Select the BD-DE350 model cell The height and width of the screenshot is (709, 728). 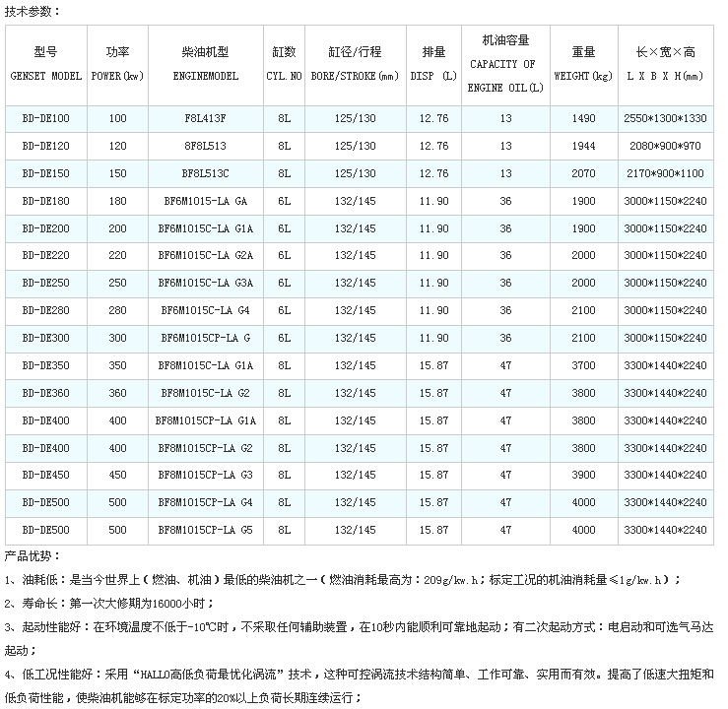(x=45, y=365)
